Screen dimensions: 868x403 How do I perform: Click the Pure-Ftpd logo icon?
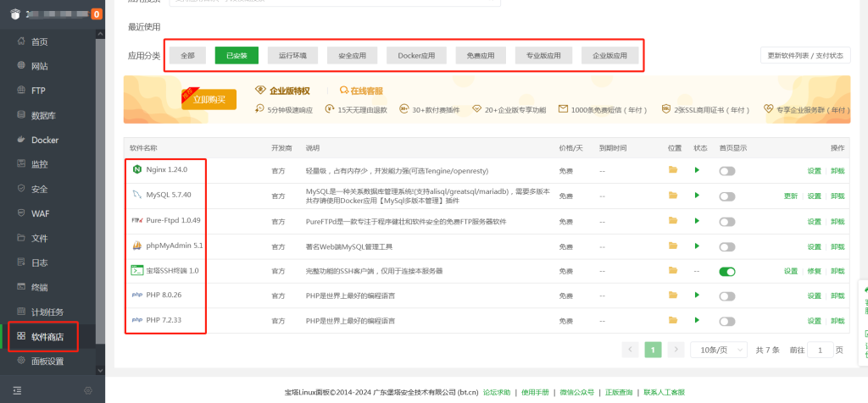136,220
